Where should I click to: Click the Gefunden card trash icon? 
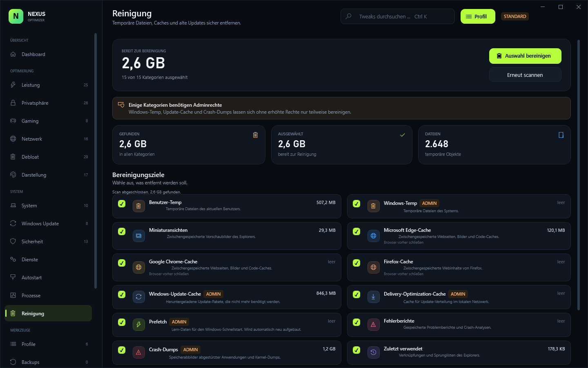tap(255, 135)
